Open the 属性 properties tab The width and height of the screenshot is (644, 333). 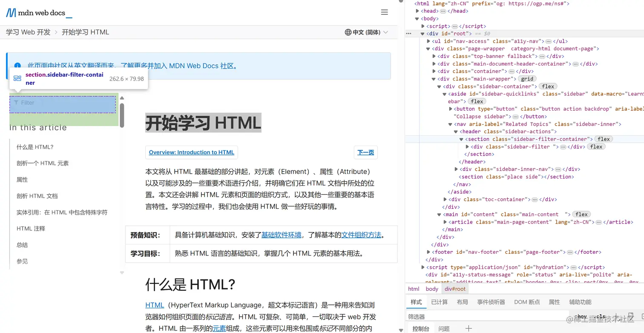pyautogui.click(x=555, y=302)
